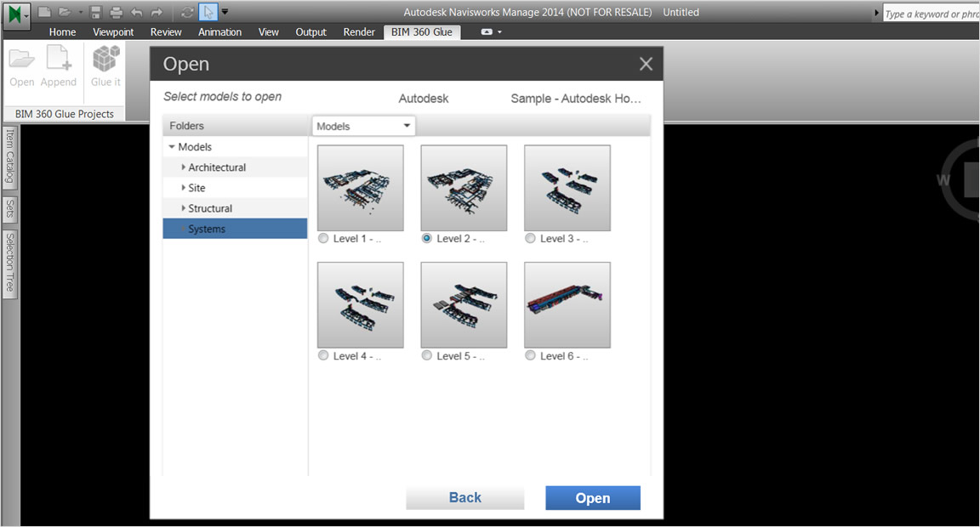Image resolution: width=980 pixels, height=527 pixels.
Task: Select the Level 1 radio button
Action: [x=323, y=238]
